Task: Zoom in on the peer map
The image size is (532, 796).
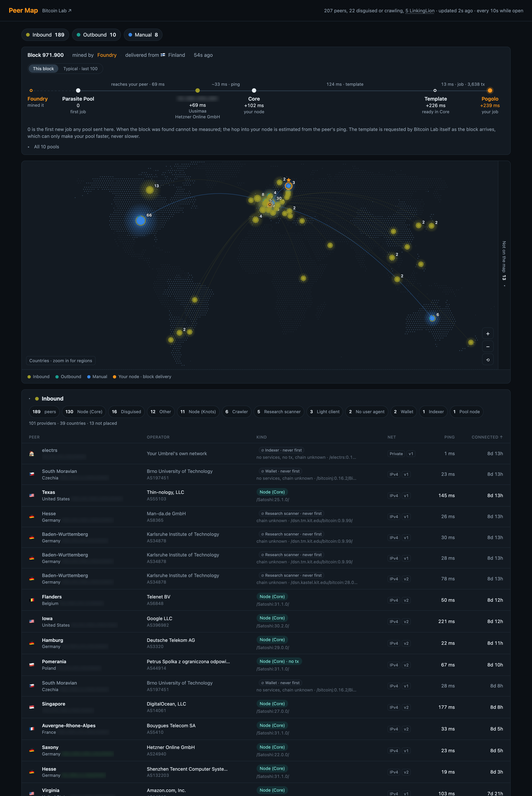Action: 487,333
